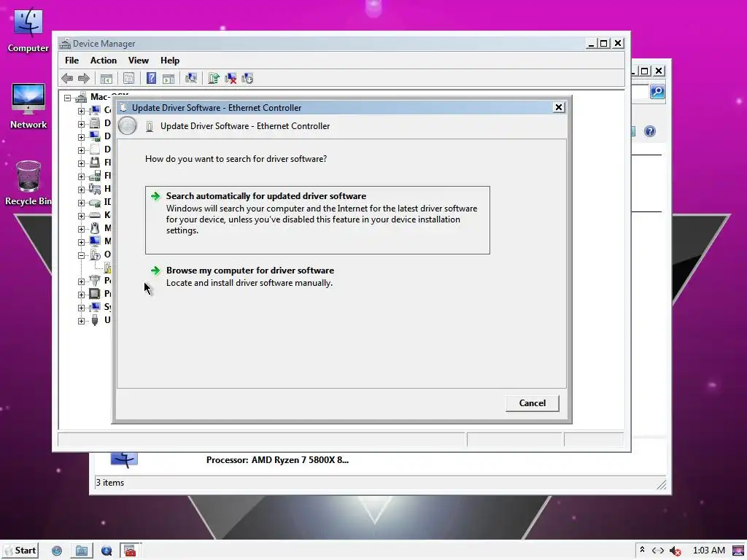Expand the Ports tree node

pos(81,281)
